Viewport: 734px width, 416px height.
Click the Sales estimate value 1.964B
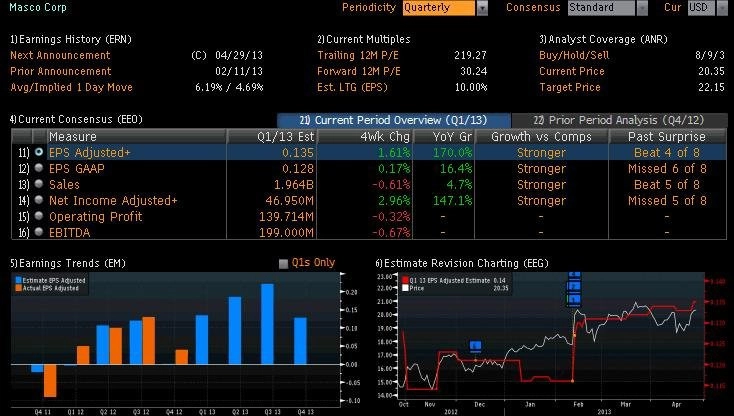294,184
